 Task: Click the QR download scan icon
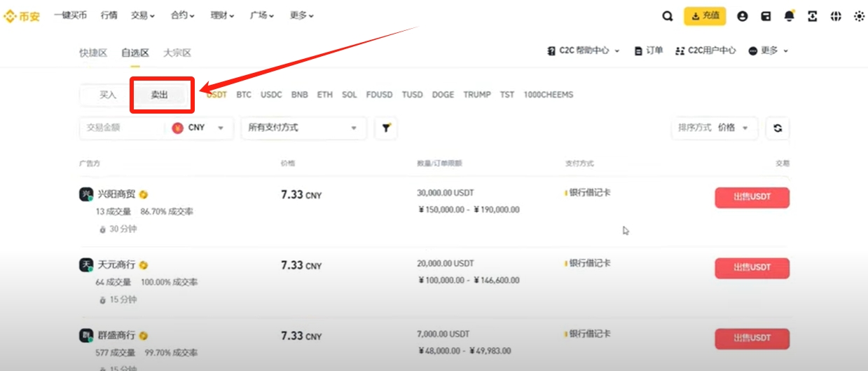(x=813, y=16)
